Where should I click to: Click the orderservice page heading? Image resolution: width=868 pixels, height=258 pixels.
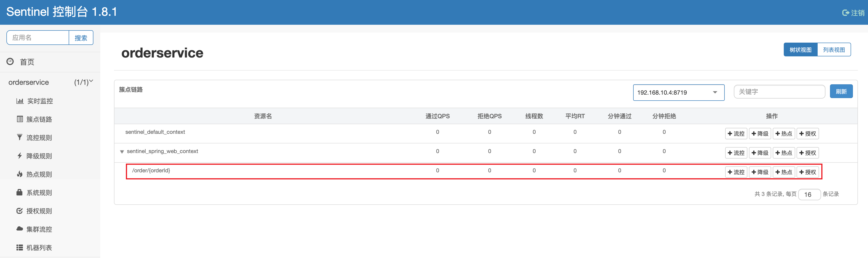[162, 53]
